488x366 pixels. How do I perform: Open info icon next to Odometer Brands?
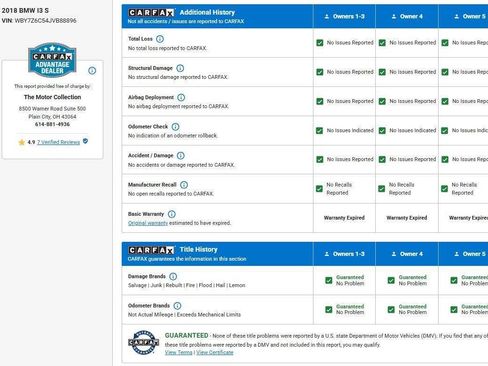pos(177,306)
